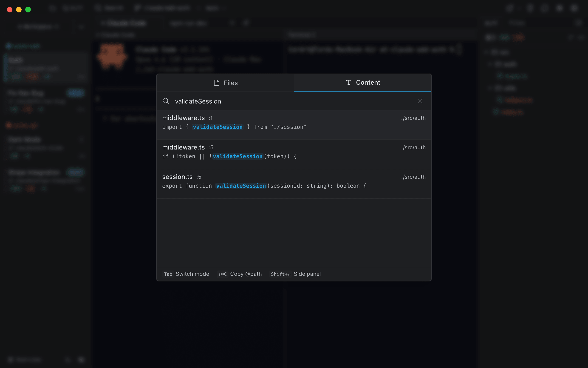
Task: Open middleware.ts line 1 import result
Action: click(294, 125)
